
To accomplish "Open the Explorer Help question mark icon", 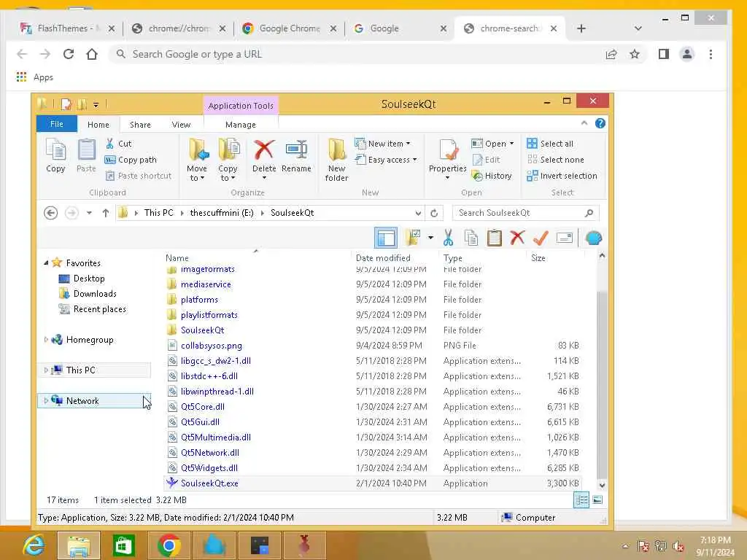I will [600, 123].
